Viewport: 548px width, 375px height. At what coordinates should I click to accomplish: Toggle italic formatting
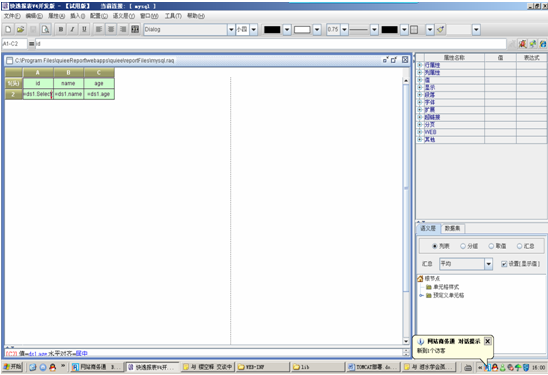tap(72, 29)
